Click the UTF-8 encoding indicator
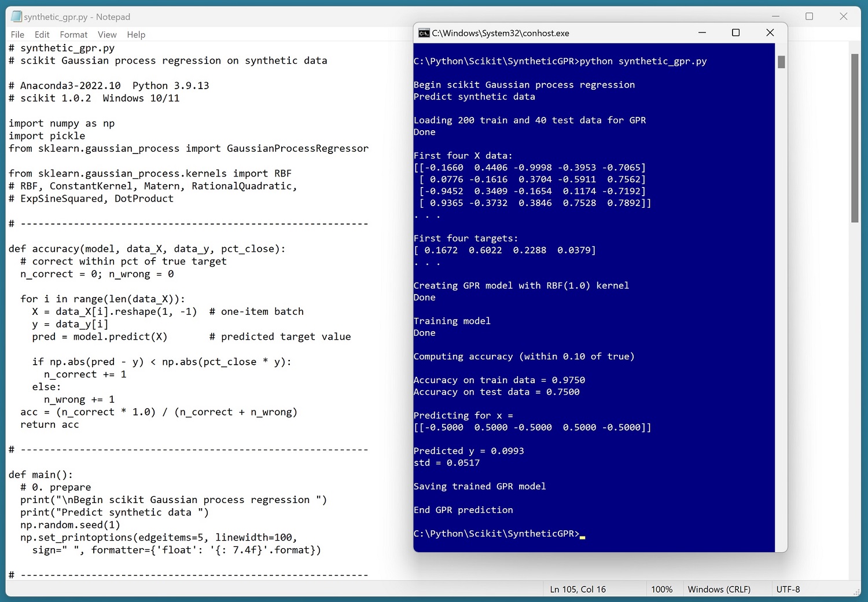Image resolution: width=868 pixels, height=602 pixels. coord(788,589)
